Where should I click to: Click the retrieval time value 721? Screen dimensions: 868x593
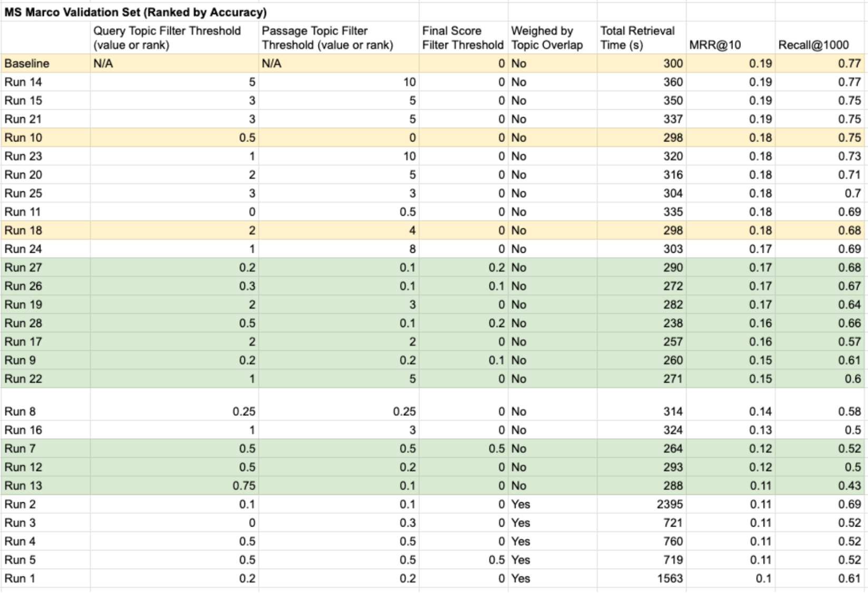tap(673, 523)
